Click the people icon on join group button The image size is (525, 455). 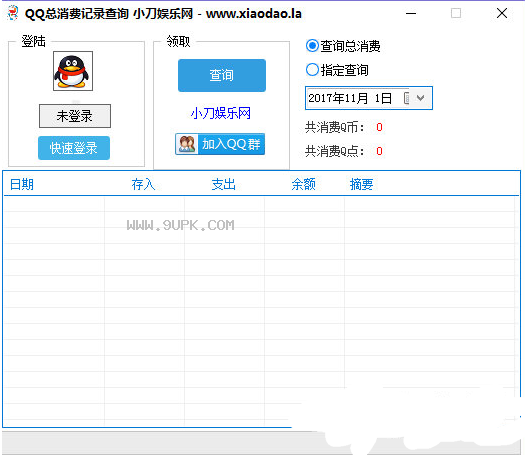pyautogui.click(x=187, y=144)
